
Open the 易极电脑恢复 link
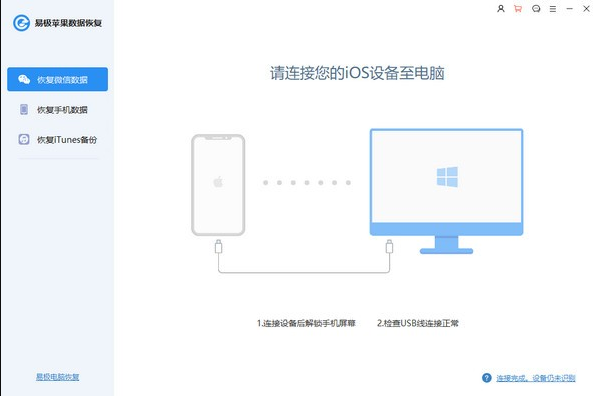[x=57, y=377]
